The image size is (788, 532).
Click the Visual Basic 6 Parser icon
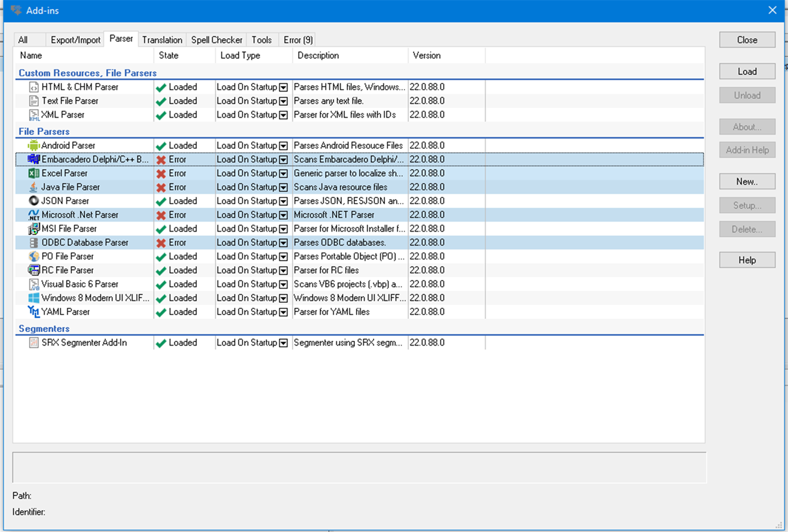coord(34,284)
